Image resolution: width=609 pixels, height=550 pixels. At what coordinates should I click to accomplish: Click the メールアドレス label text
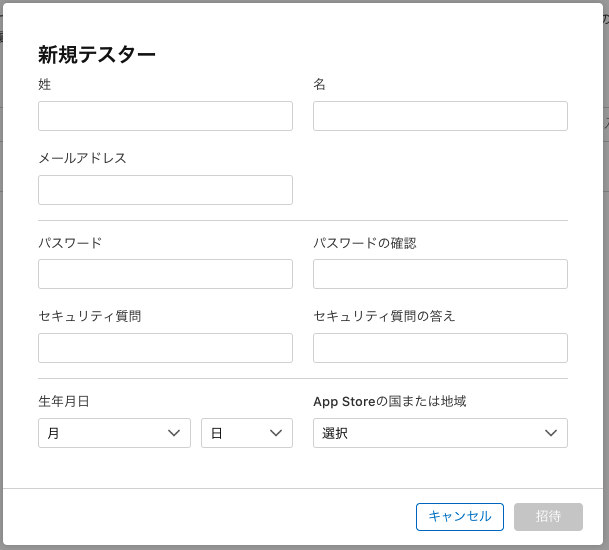82,158
